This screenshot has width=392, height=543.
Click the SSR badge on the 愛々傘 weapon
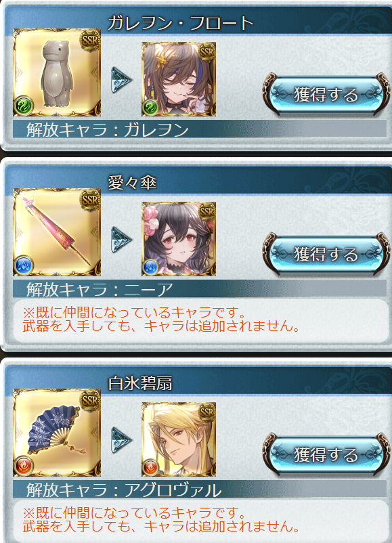pos(90,200)
